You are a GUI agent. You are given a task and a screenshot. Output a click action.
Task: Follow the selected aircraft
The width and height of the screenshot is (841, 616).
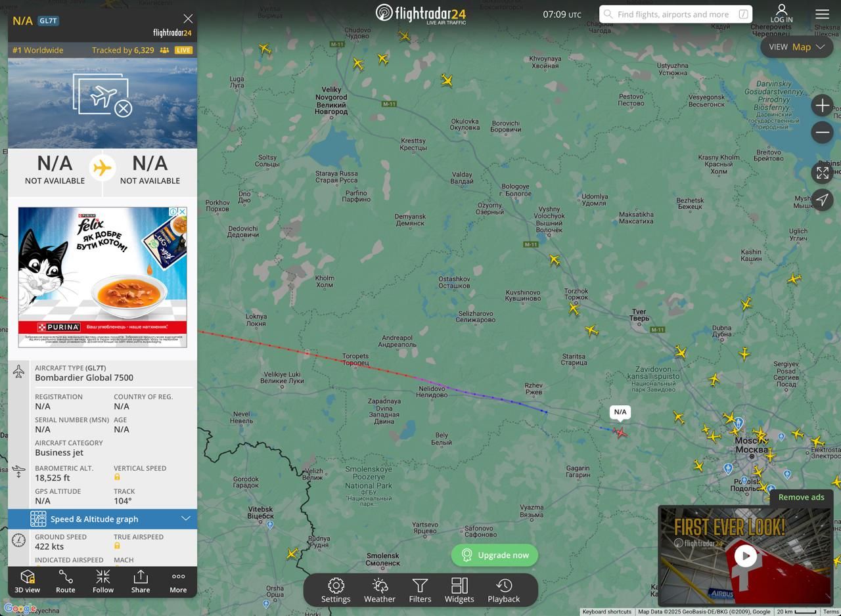tap(103, 582)
